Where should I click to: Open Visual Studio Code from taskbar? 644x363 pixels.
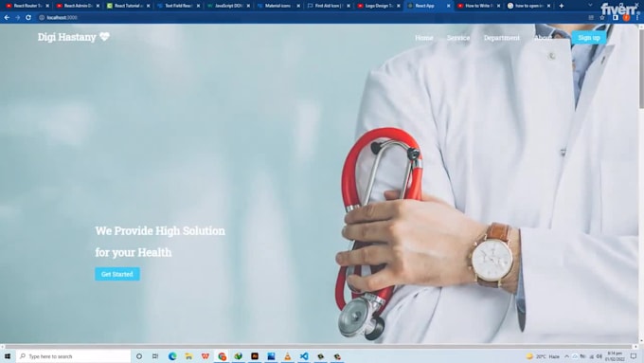304,356
